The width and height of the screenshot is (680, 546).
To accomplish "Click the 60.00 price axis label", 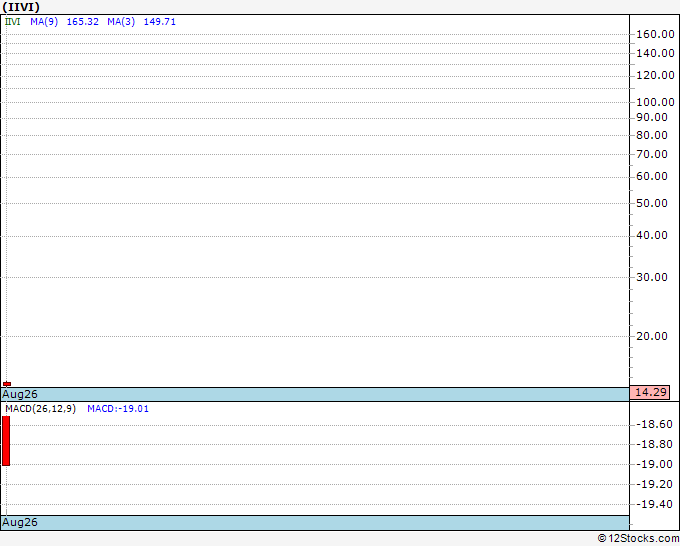I will (x=652, y=176).
